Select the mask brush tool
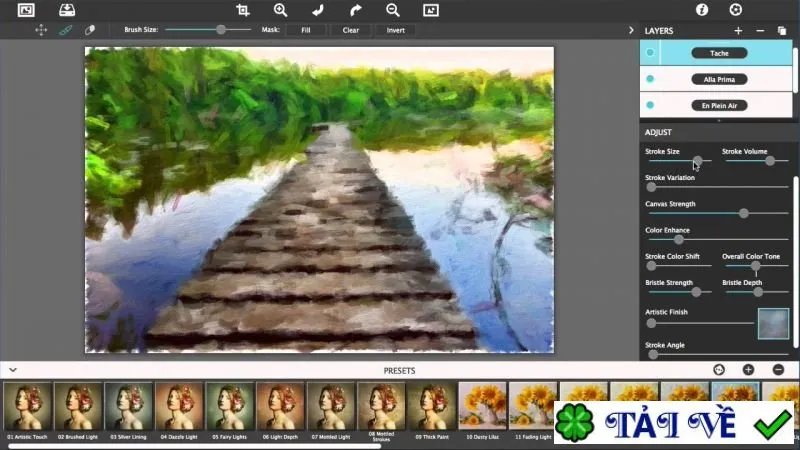800x450 pixels. [65, 30]
